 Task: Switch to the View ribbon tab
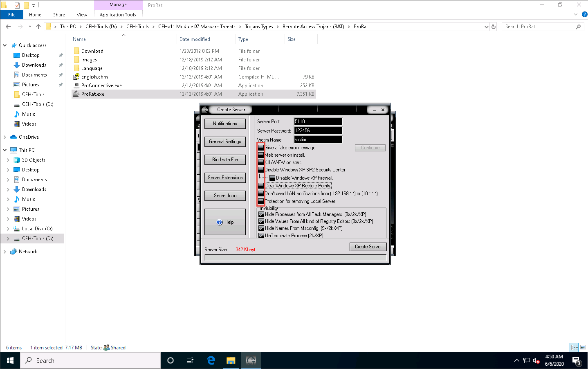click(82, 15)
